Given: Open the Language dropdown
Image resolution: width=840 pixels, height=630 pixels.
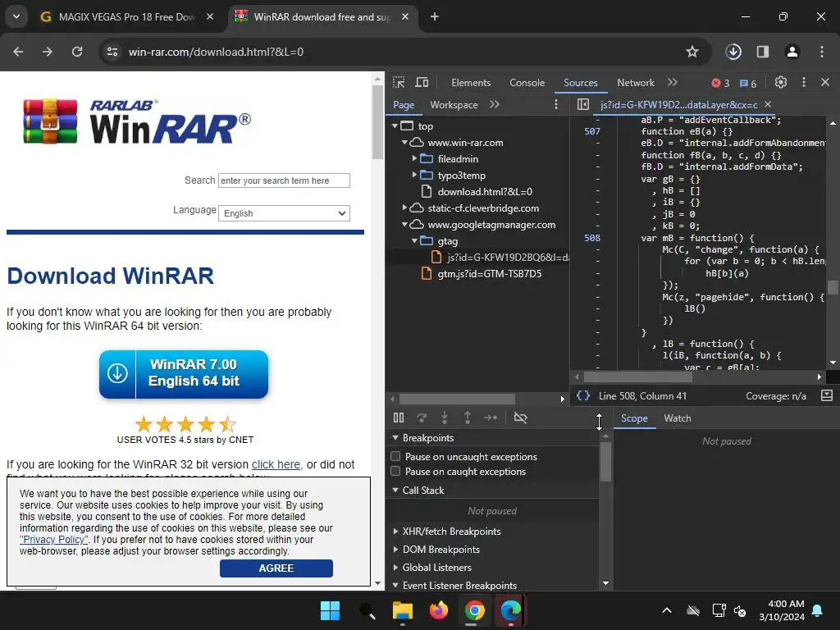Looking at the screenshot, I should [x=284, y=213].
